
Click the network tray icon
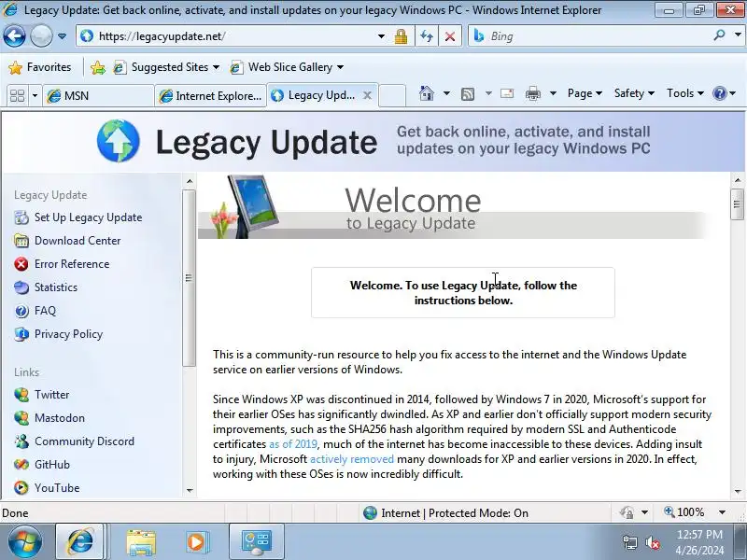tap(630, 542)
